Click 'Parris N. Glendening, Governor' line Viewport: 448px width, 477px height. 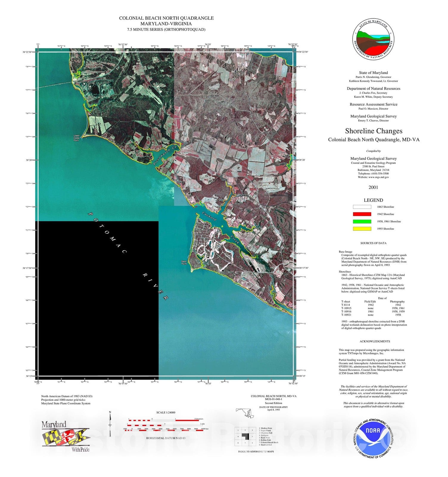[x=374, y=77]
